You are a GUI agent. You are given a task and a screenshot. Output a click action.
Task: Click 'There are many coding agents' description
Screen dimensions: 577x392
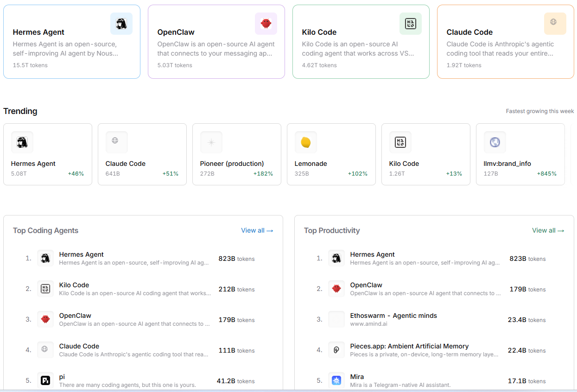click(127, 385)
